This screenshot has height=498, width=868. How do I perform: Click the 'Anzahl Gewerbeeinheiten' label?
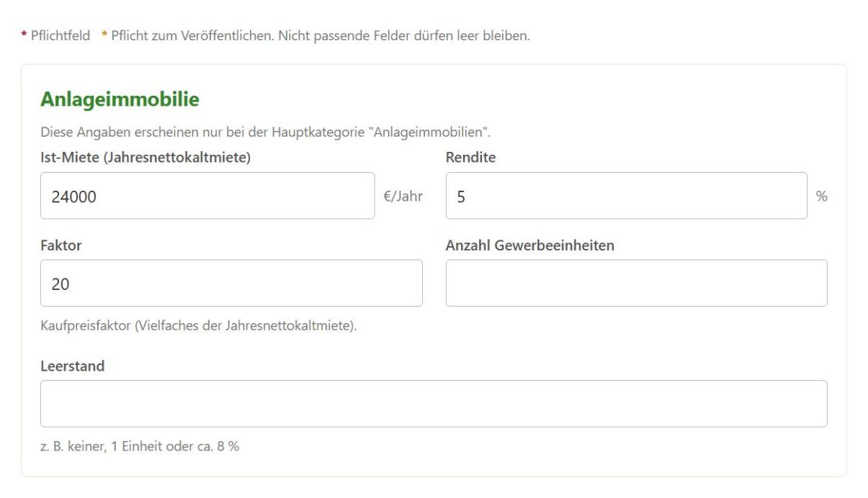click(530, 245)
